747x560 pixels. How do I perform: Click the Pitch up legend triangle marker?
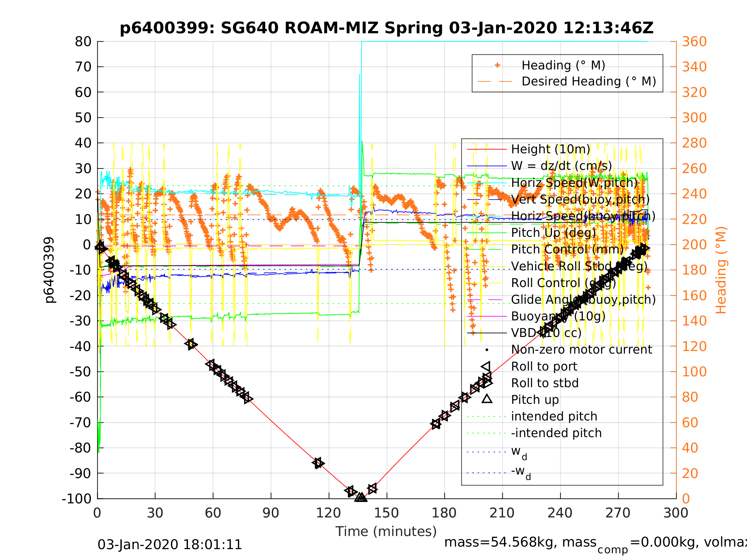click(487, 399)
